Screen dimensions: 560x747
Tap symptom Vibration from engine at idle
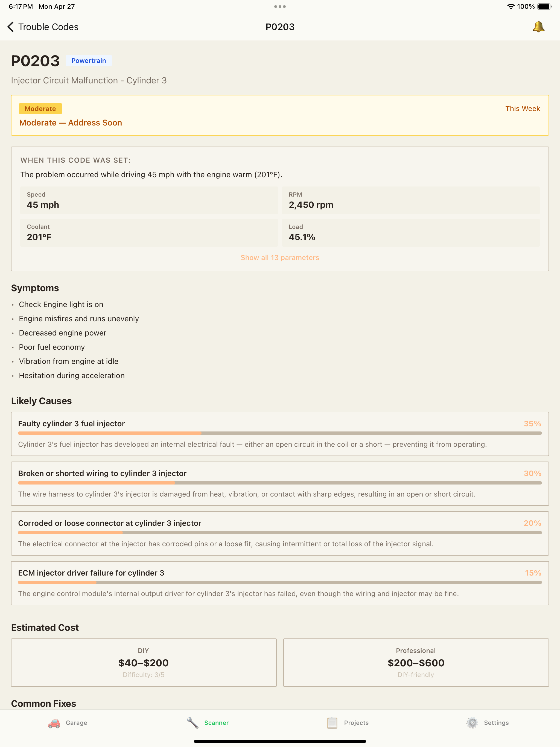coord(69,361)
